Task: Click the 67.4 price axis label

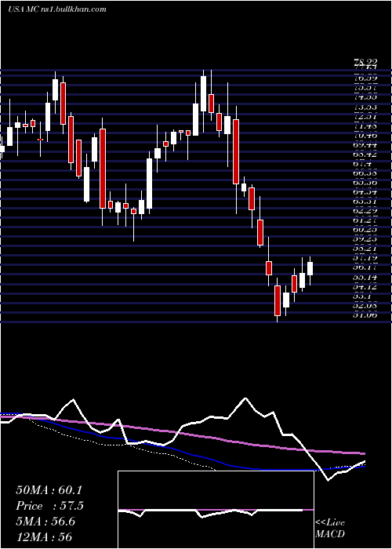Action: [363, 163]
